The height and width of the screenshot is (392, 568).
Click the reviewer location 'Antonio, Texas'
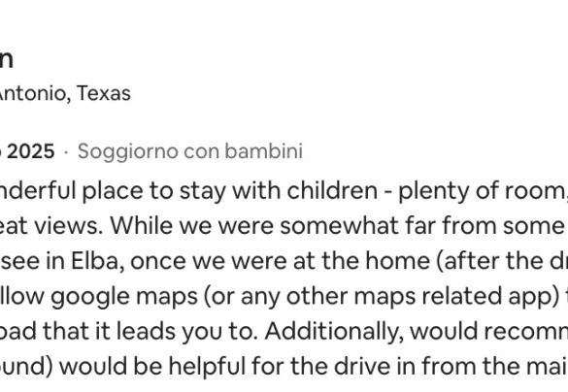pos(65,93)
